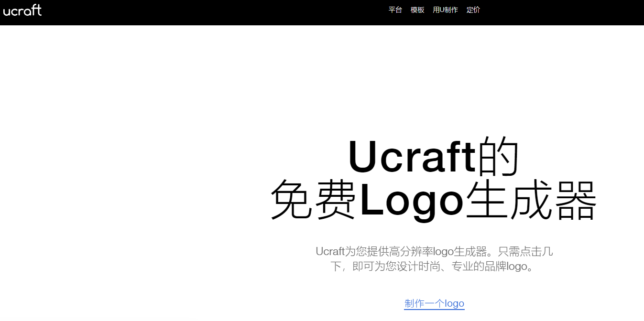Click the bold word Logo in the headline

pyautogui.click(x=411, y=200)
